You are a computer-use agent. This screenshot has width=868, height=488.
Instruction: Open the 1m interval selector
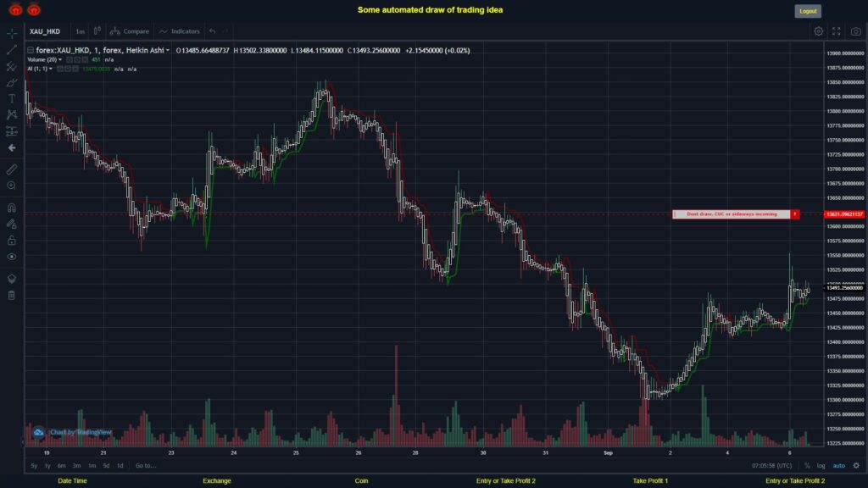pos(81,31)
